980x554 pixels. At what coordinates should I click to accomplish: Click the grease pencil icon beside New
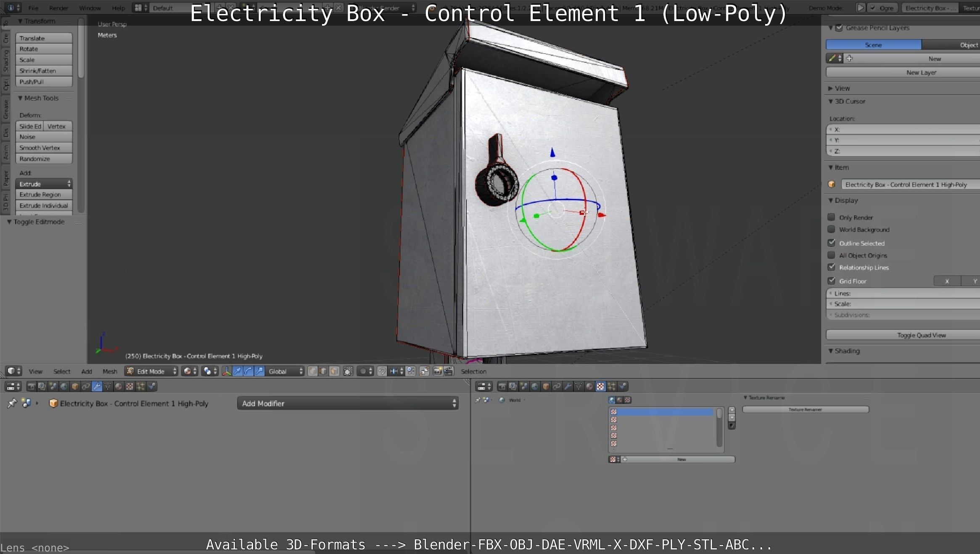pos(832,58)
